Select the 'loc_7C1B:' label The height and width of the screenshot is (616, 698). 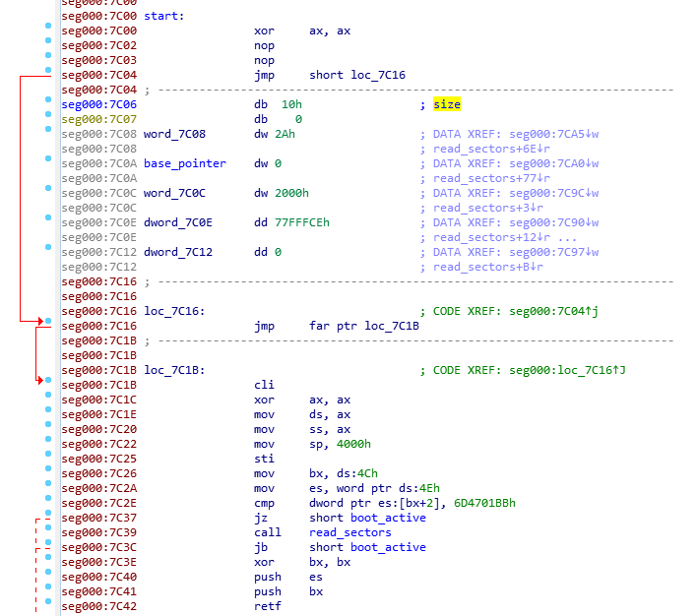click(x=174, y=370)
